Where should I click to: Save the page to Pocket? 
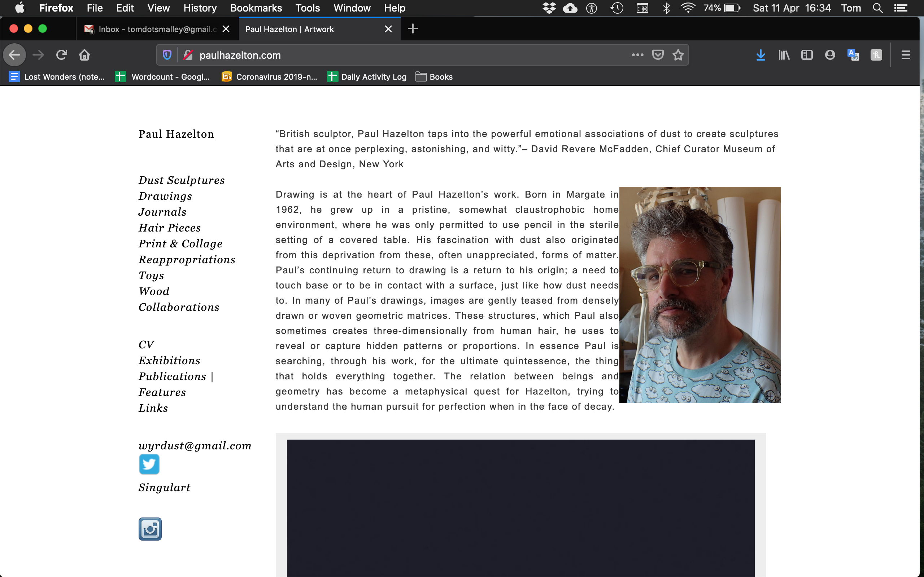pyautogui.click(x=658, y=55)
